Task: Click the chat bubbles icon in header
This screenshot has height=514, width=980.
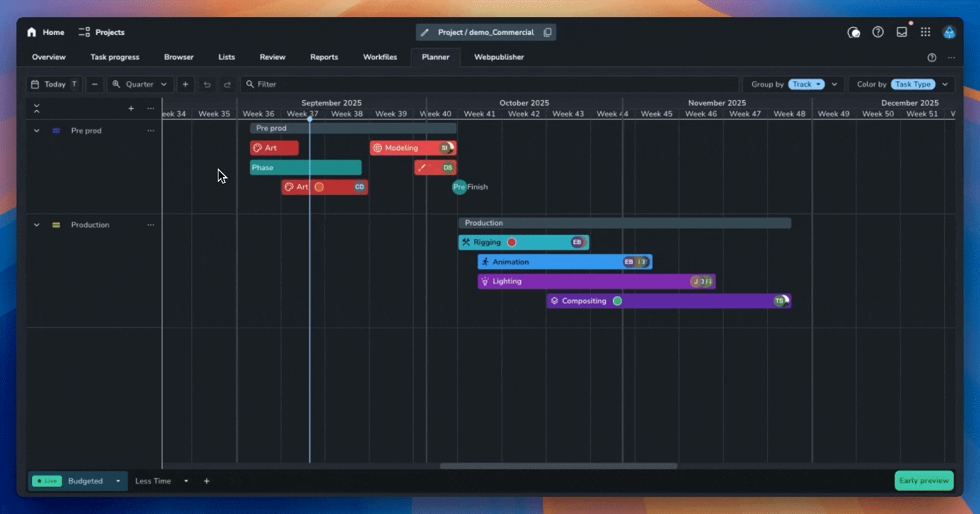Action: tap(854, 32)
